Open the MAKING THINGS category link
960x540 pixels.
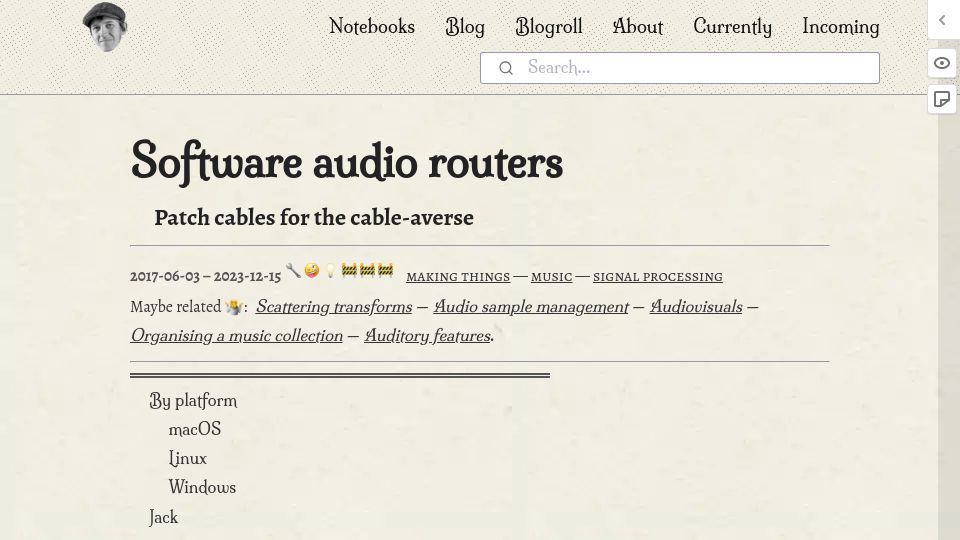coord(458,277)
